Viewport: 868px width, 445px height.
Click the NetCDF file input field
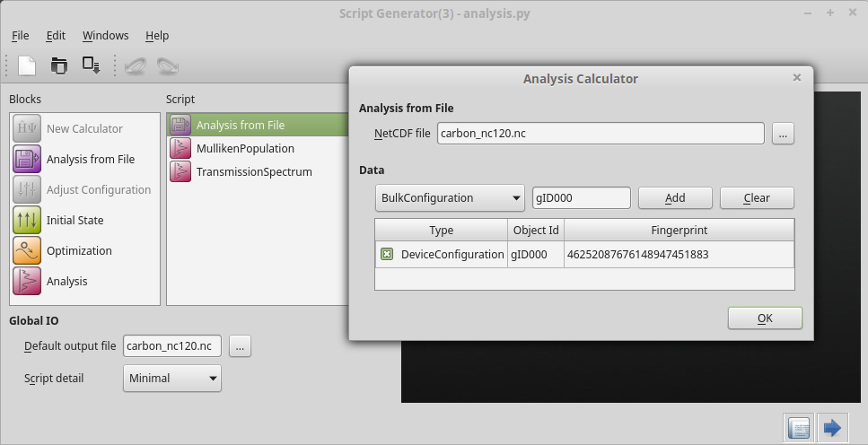601,134
